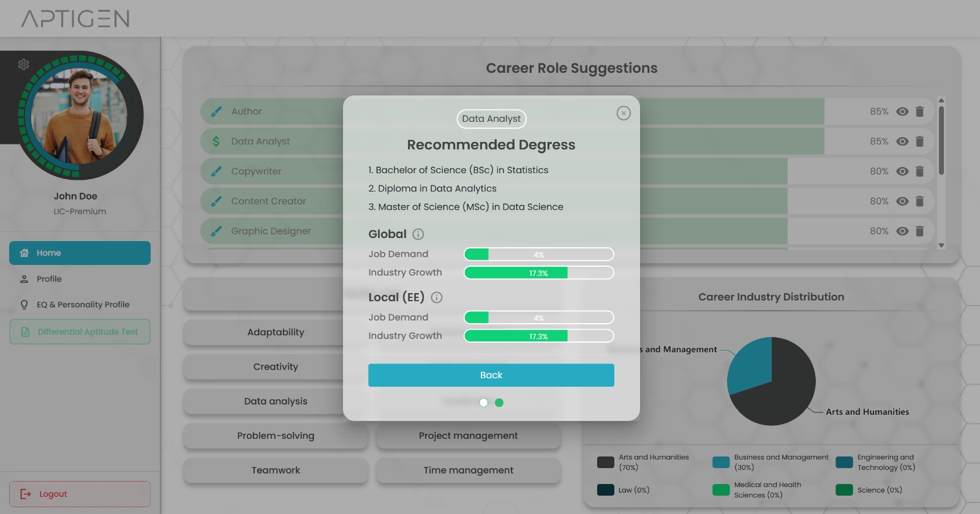Click info icon beside Local (EE)
Viewport: 980px width, 514px height.
(x=437, y=297)
